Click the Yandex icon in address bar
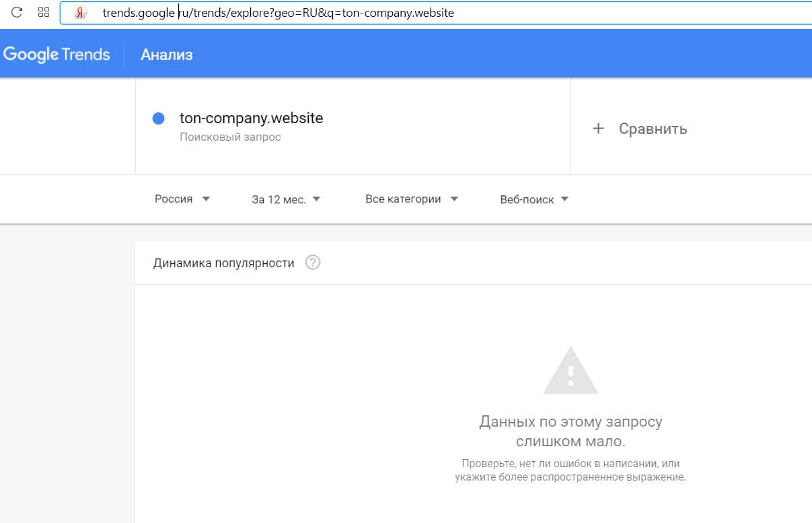This screenshot has height=523, width=812. 81,13
